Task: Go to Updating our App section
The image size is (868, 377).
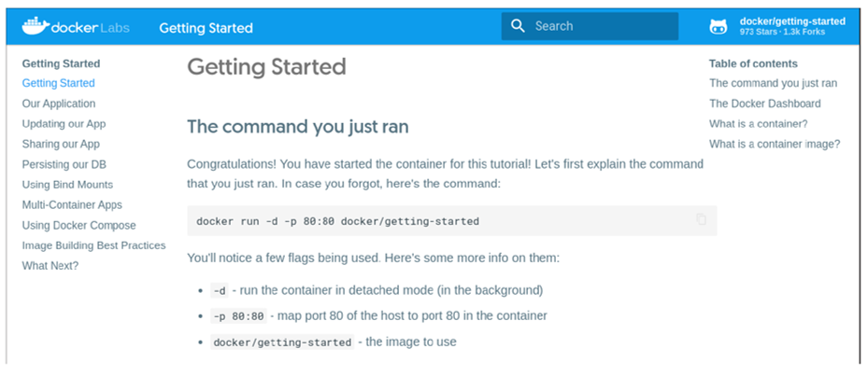Action: [64, 124]
